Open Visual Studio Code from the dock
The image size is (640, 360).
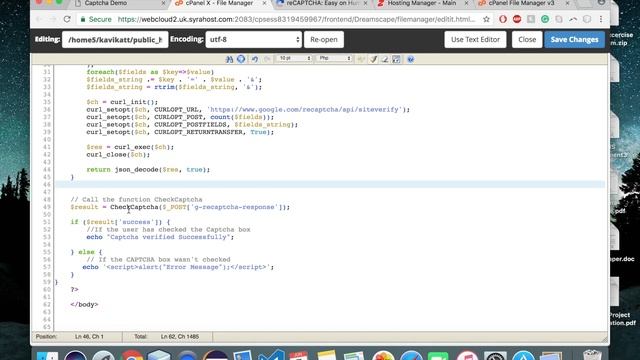271,355
